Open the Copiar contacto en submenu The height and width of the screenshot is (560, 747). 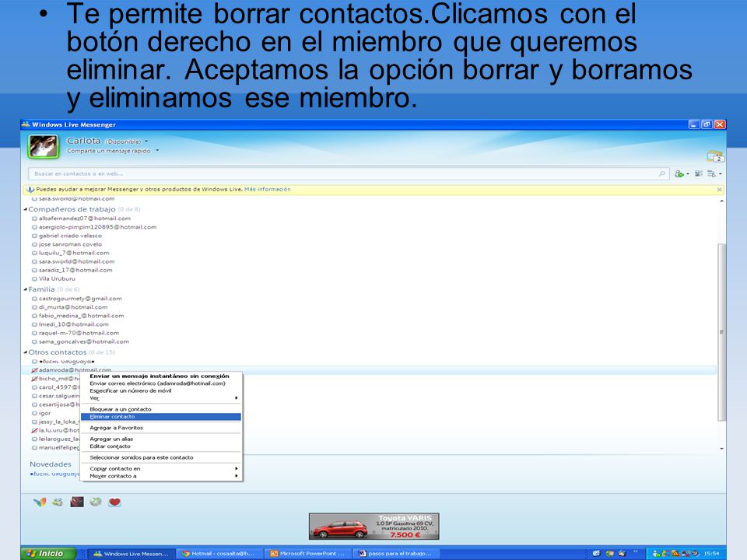(161, 468)
